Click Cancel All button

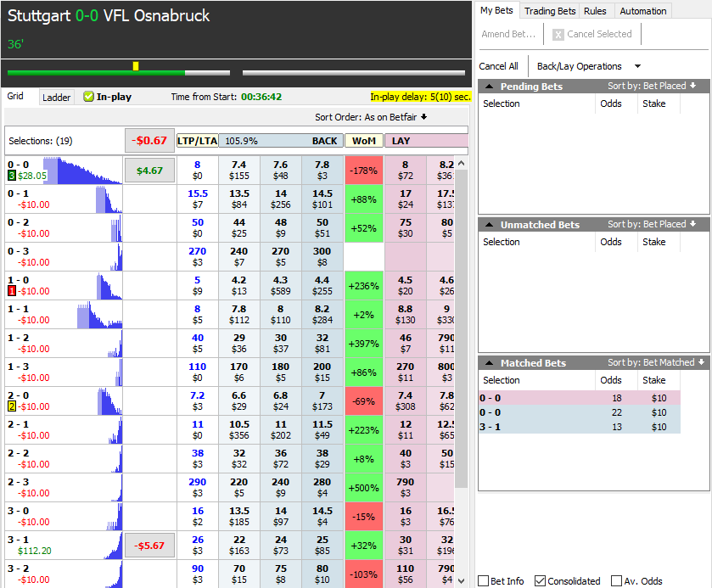[x=499, y=66]
